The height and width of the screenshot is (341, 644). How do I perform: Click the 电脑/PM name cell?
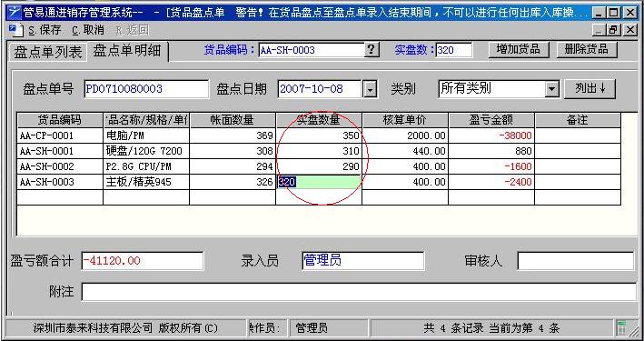(146, 135)
